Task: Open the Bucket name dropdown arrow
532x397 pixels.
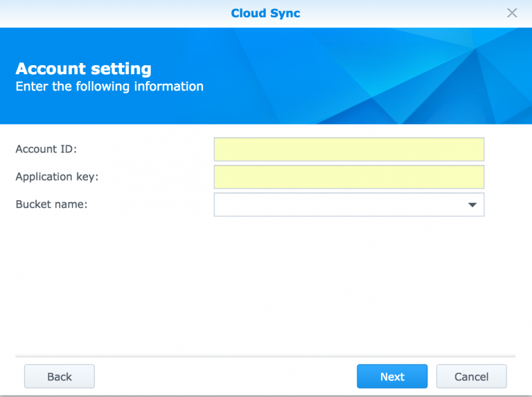Action: 472,204
